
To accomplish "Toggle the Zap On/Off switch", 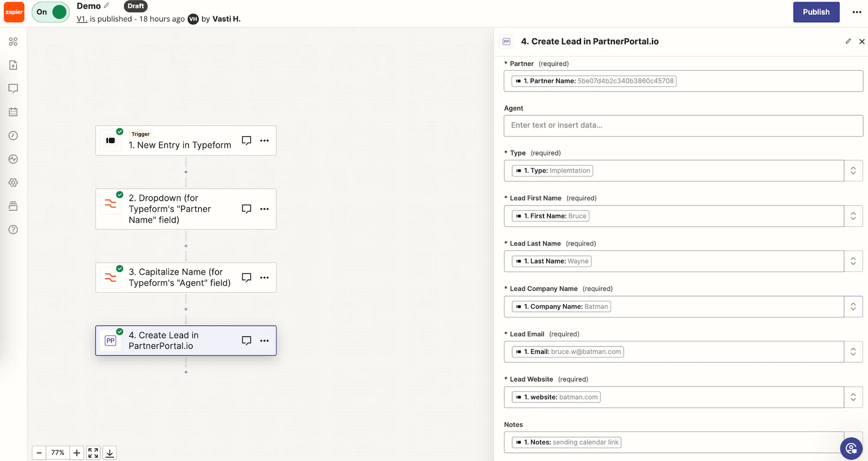I will click(x=50, y=12).
